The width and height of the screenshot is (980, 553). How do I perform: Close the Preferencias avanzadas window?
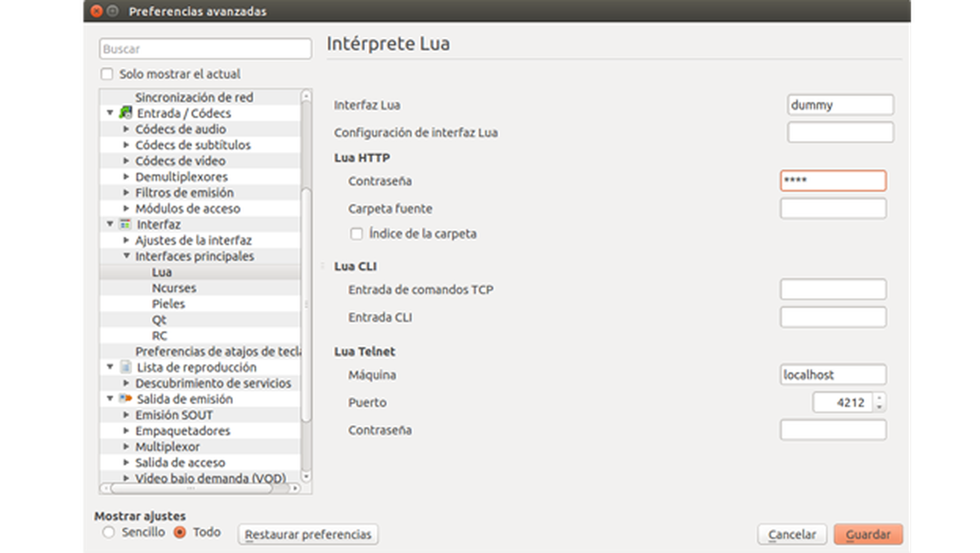pyautogui.click(x=97, y=11)
